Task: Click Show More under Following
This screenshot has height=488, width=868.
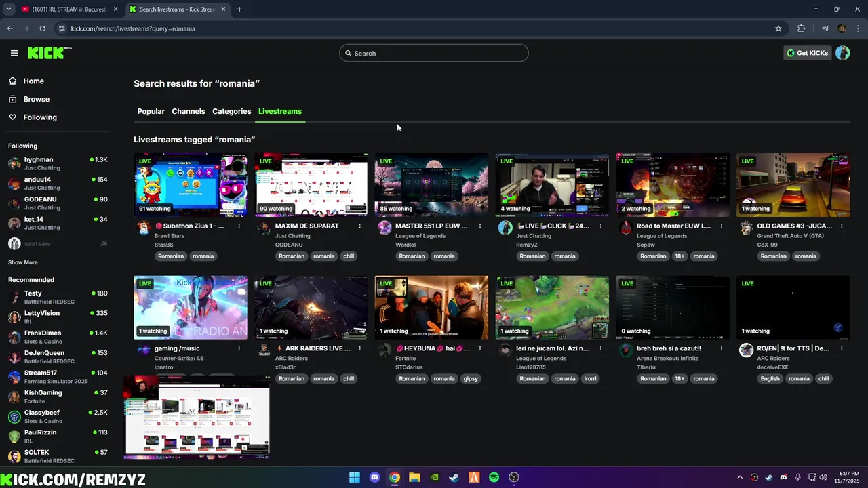Action: pos(23,262)
